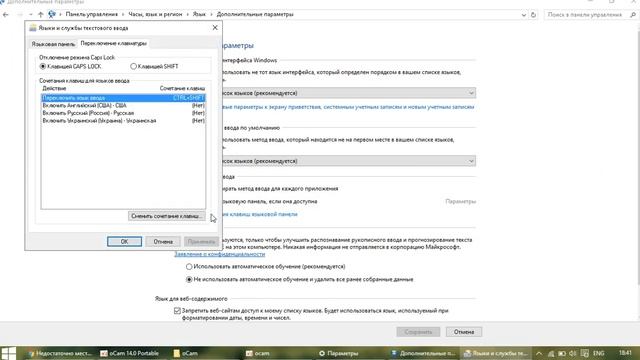Image resolution: width=640 pixels, height=360 pixels.
Task: Open the Windows display language dropdown
Action: pyautogui.click(x=349, y=93)
